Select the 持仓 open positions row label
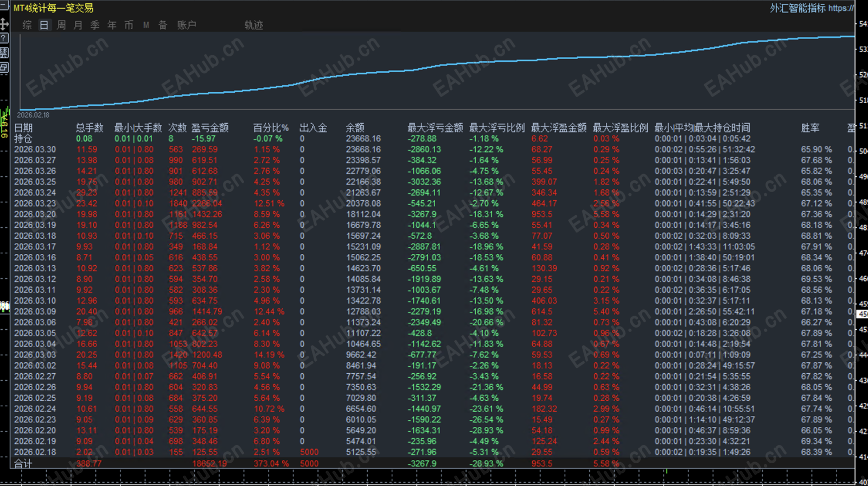 click(x=23, y=139)
